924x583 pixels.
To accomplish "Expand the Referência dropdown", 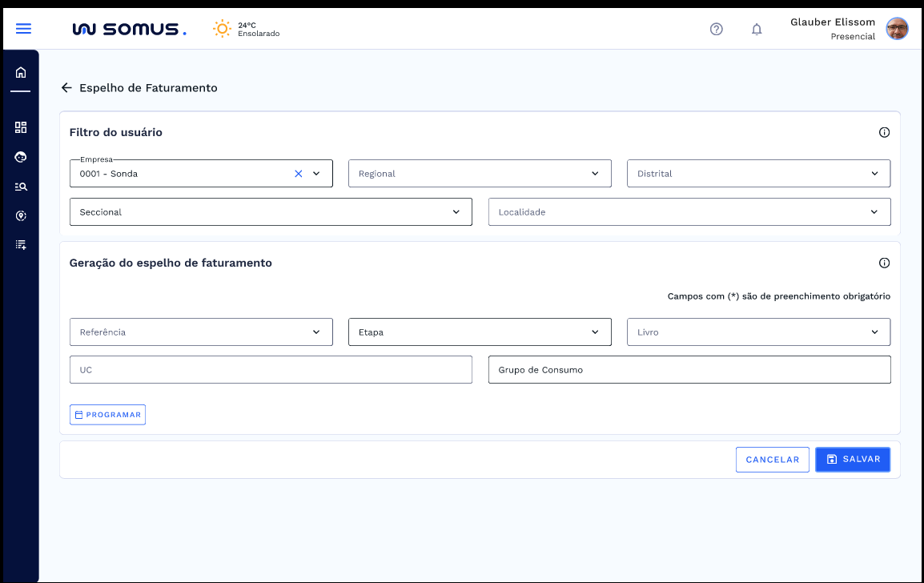I will (x=315, y=332).
